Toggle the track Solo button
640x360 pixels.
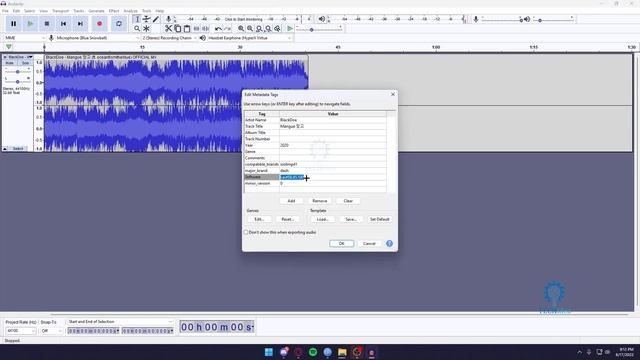tap(25, 63)
